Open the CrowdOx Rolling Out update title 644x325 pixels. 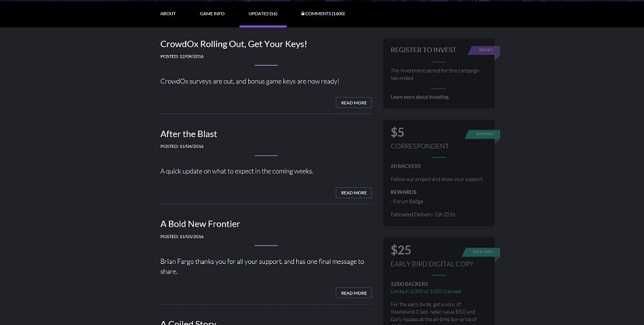pos(233,44)
